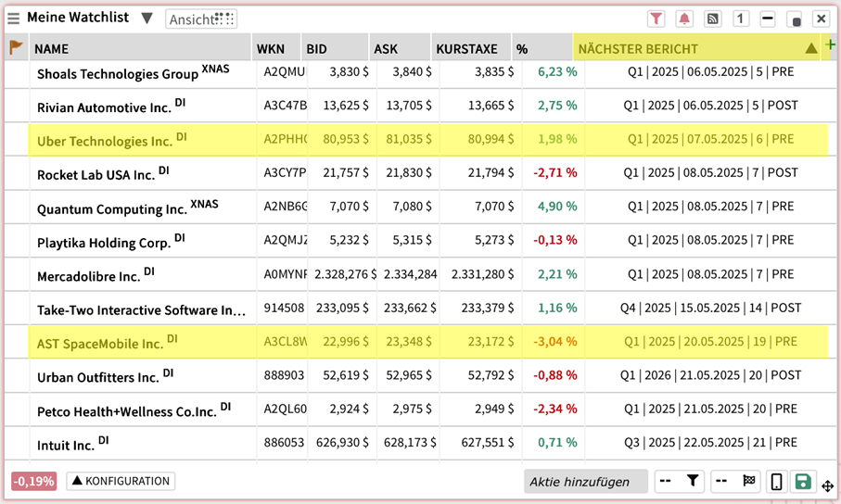The height and width of the screenshot is (504, 841).
Task: Select highlighted Uber Technologies Inc. row
Action: pyautogui.click(x=427, y=139)
